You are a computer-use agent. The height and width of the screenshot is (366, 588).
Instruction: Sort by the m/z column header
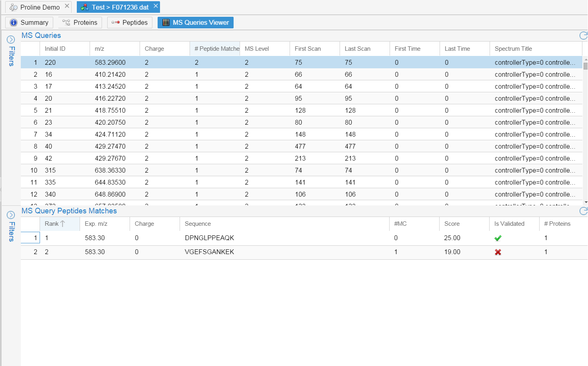(100, 49)
